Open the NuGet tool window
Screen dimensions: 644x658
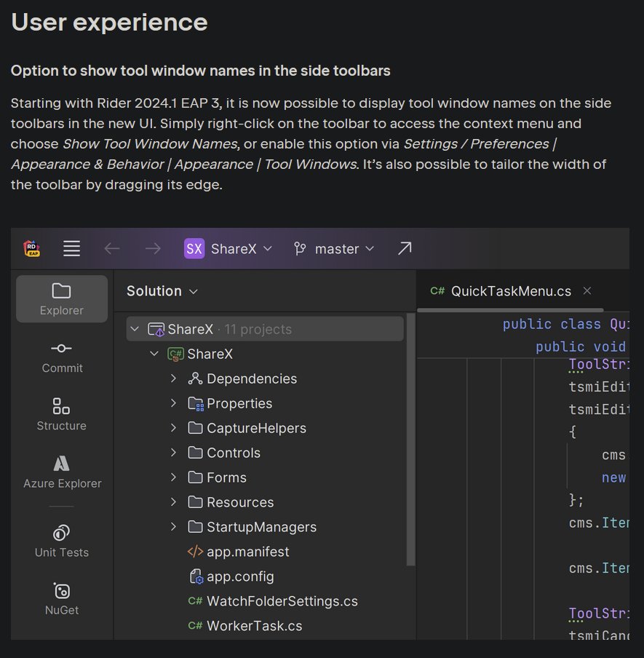click(x=62, y=599)
